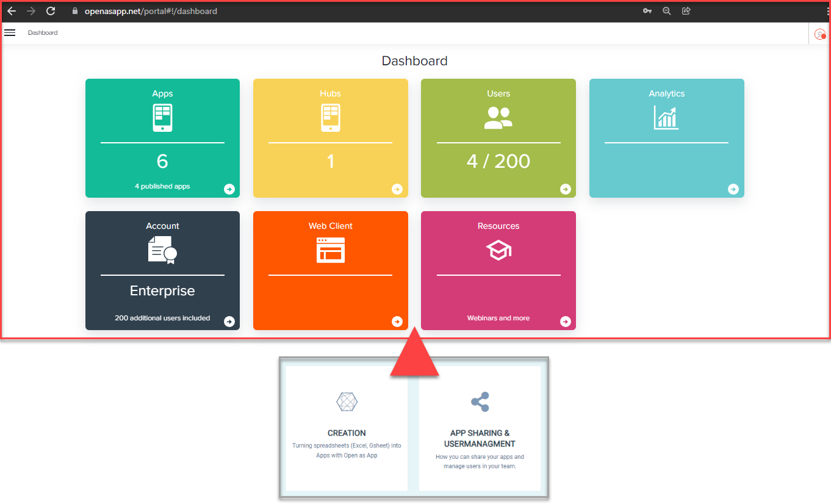
Task: Click '200 additional users included' text
Action: coord(162,318)
